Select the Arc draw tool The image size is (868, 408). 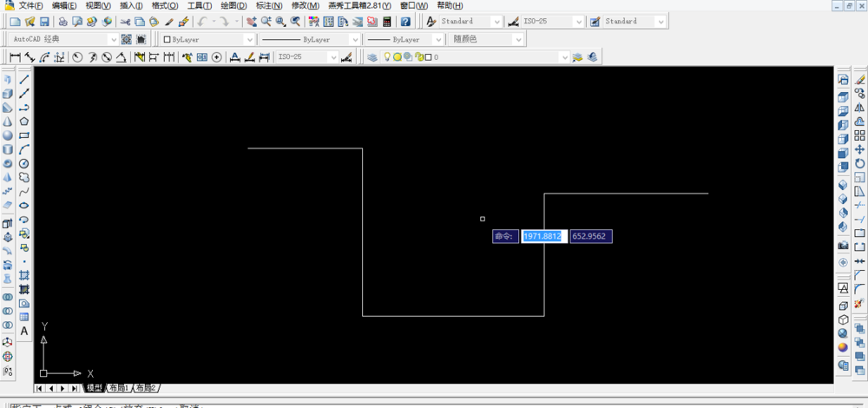[x=24, y=149]
